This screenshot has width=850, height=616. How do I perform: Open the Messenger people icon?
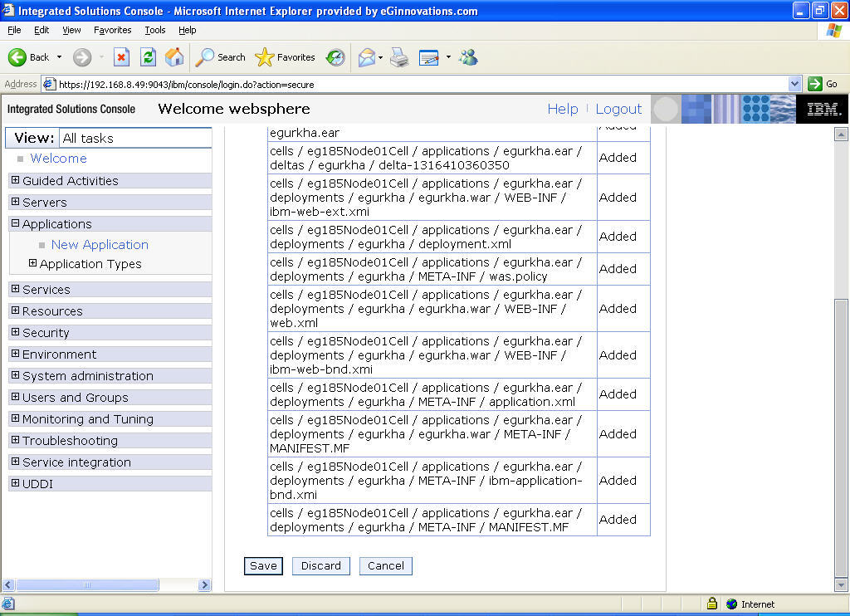pos(468,57)
